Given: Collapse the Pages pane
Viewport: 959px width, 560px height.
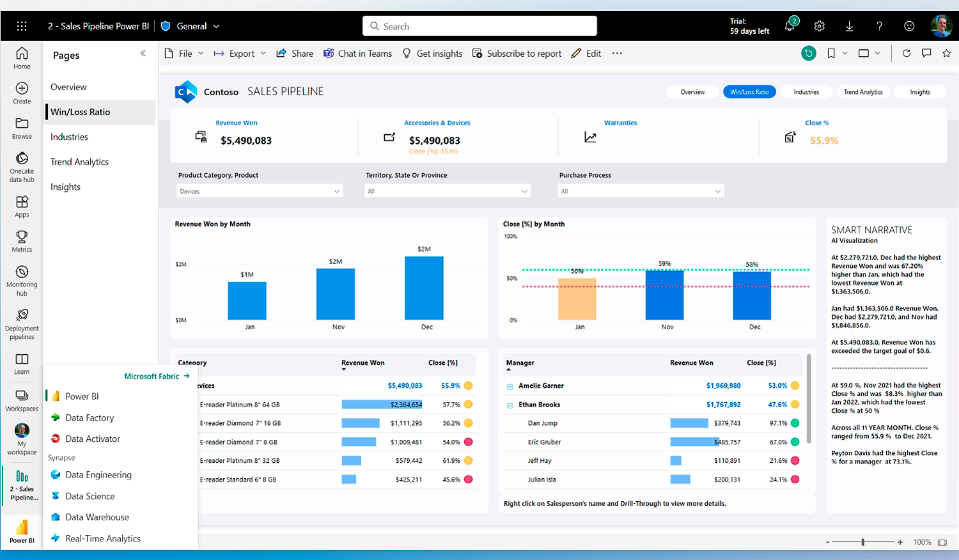Looking at the screenshot, I should tap(143, 53).
